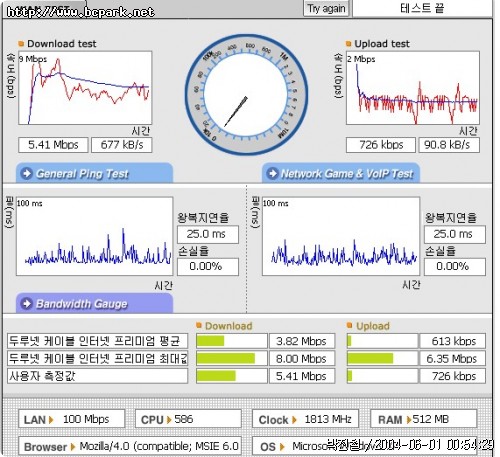Click the Upload test heading
The height and width of the screenshot is (457, 500).
pos(382,44)
